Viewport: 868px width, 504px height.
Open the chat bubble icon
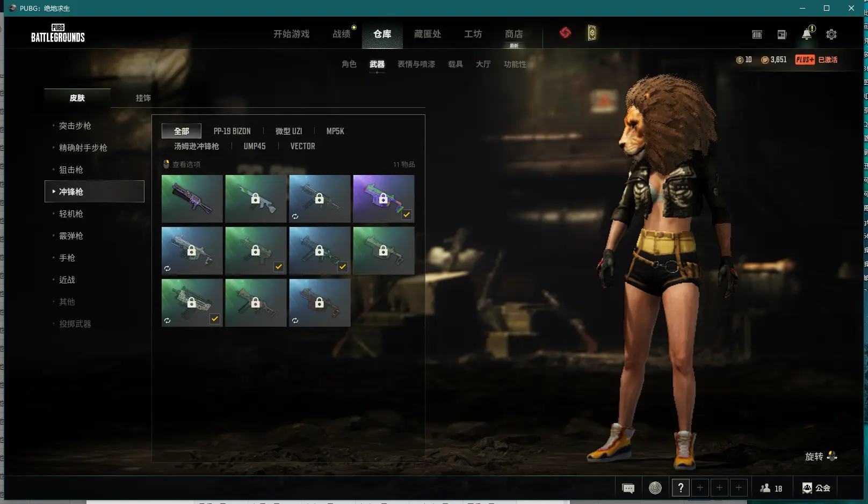[628, 488]
